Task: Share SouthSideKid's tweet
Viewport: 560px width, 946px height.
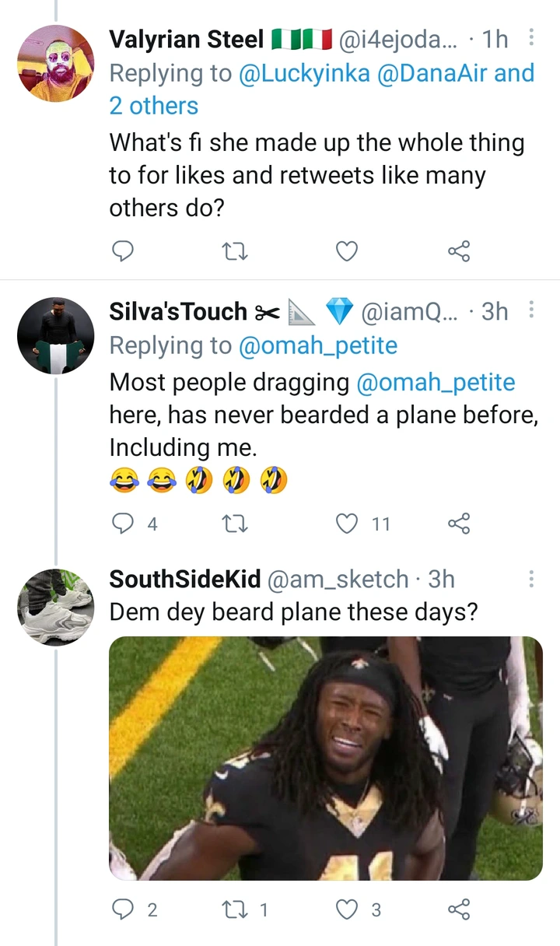Action: pyautogui.click(x=459, y=909)
